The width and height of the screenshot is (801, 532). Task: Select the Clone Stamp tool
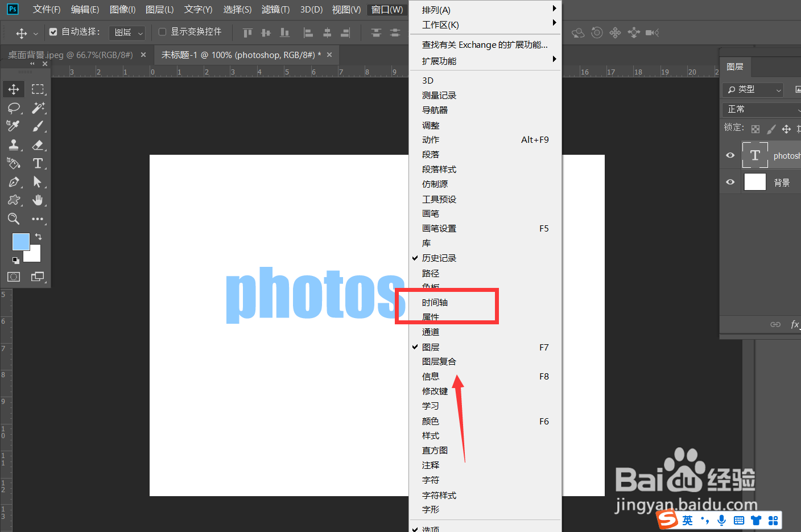[14, 145]
